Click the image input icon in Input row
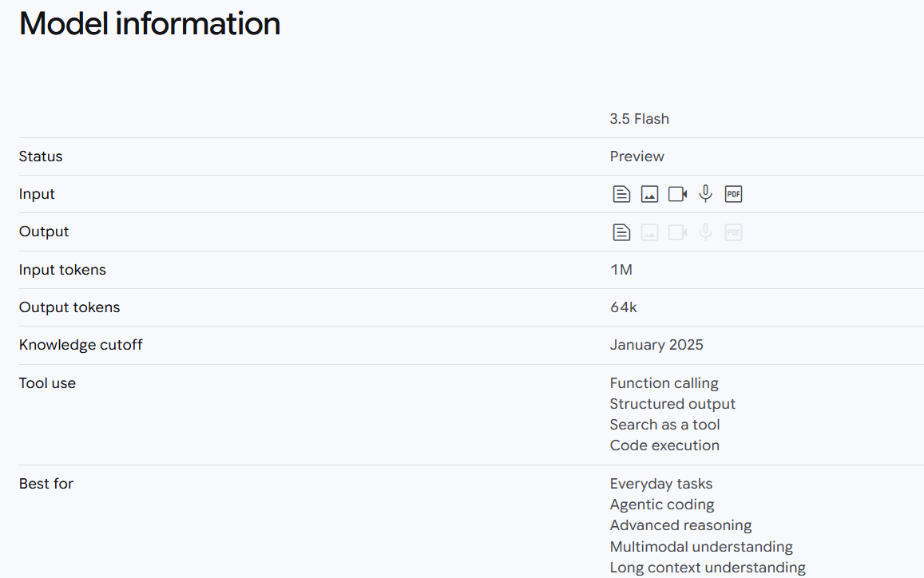 pyautogui.click(x=649, y=194)
